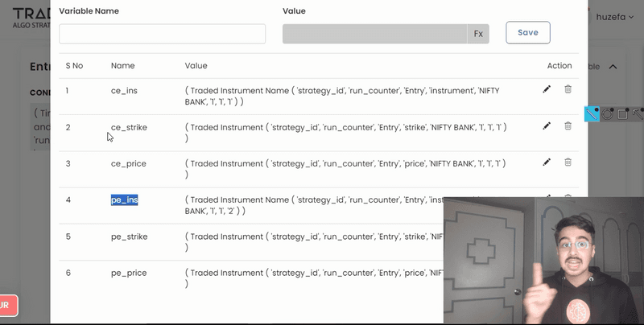Edit the ce_ins variable with pencil icon
This screenshot has height=325, width=644.
click(547, 89)
